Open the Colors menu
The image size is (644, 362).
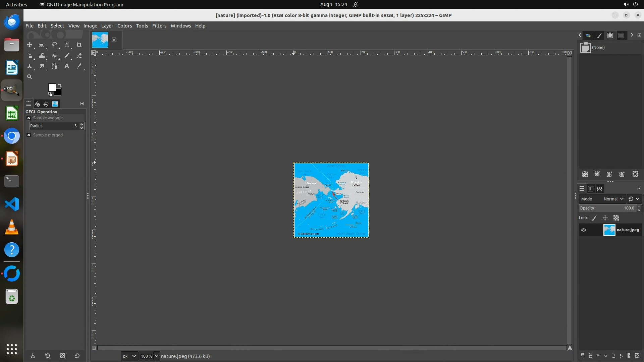124,26
